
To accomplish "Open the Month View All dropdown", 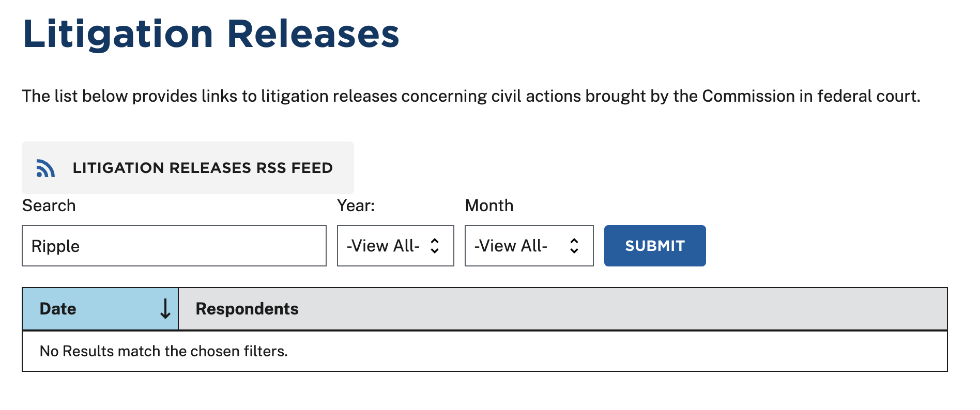I will [x=529, y=246].
